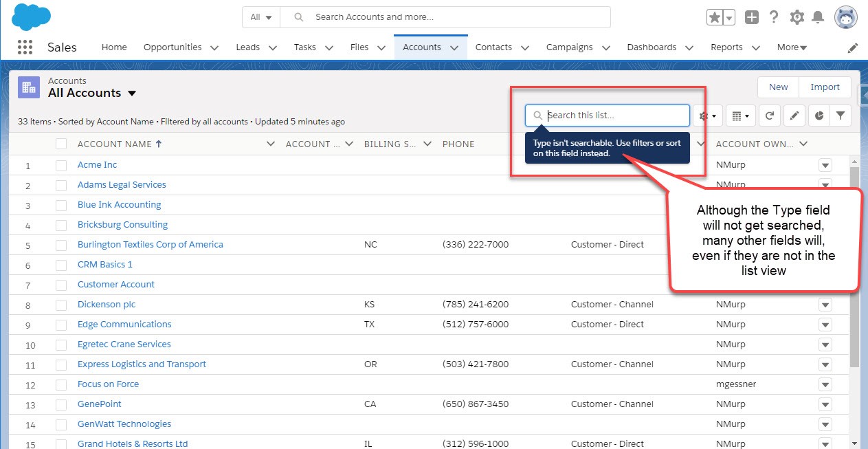This screenshot has width=868, height=449.
Task: Refresh the accounts list
Action: (770, 116)
